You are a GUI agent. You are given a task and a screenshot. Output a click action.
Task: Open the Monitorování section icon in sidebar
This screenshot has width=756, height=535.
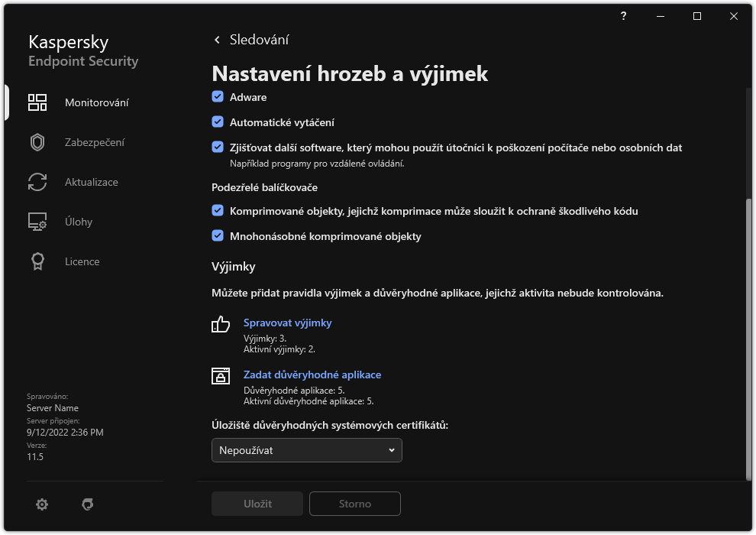[37, 102]
